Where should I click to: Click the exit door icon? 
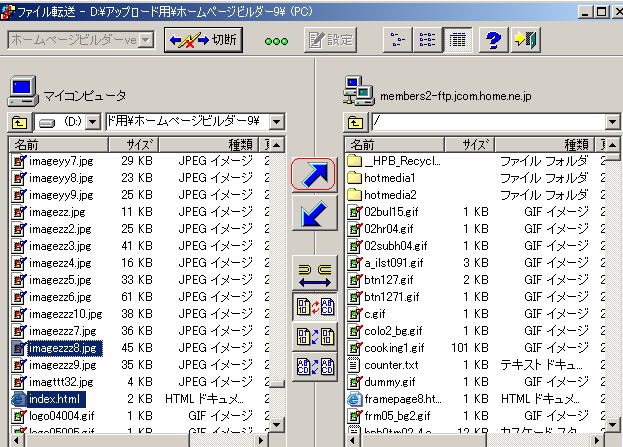coord(526,40)
